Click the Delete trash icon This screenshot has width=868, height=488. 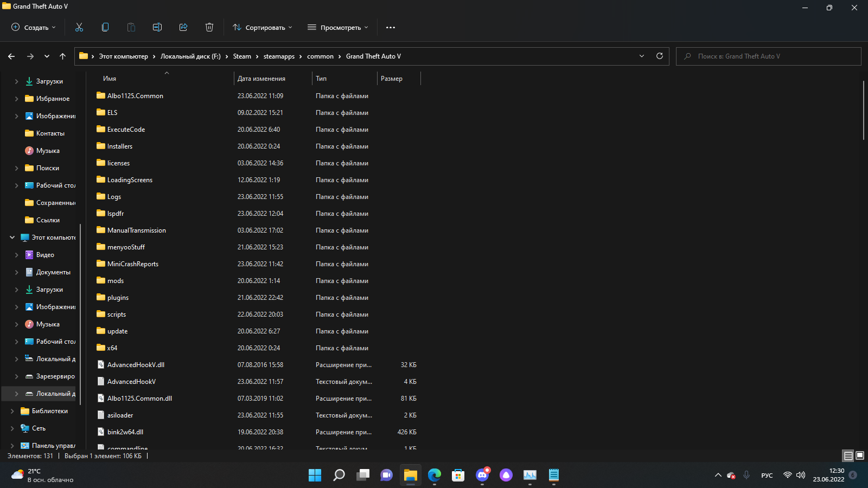click(x=209, y=27)
